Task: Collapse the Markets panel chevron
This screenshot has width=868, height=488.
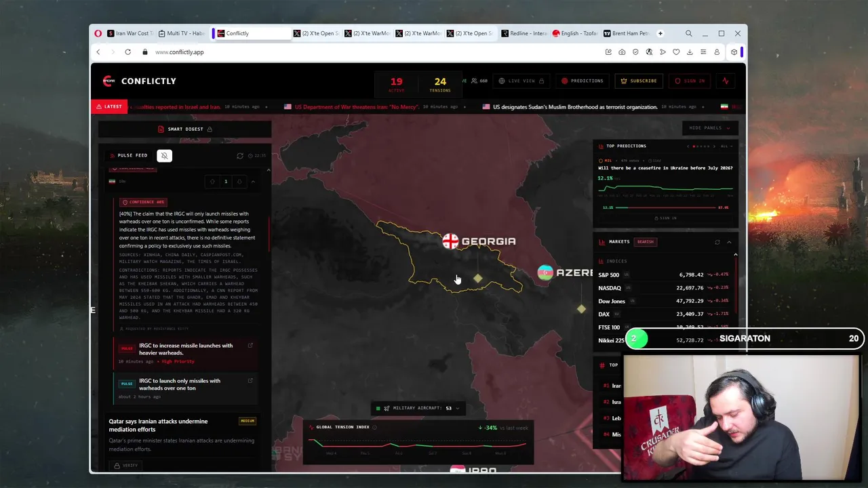Action: 729,242
